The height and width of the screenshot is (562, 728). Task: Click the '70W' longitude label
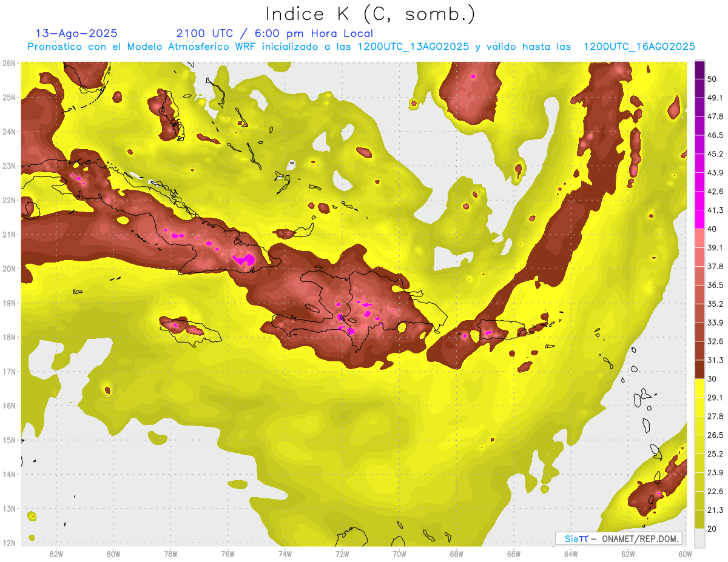coord(399,554)
